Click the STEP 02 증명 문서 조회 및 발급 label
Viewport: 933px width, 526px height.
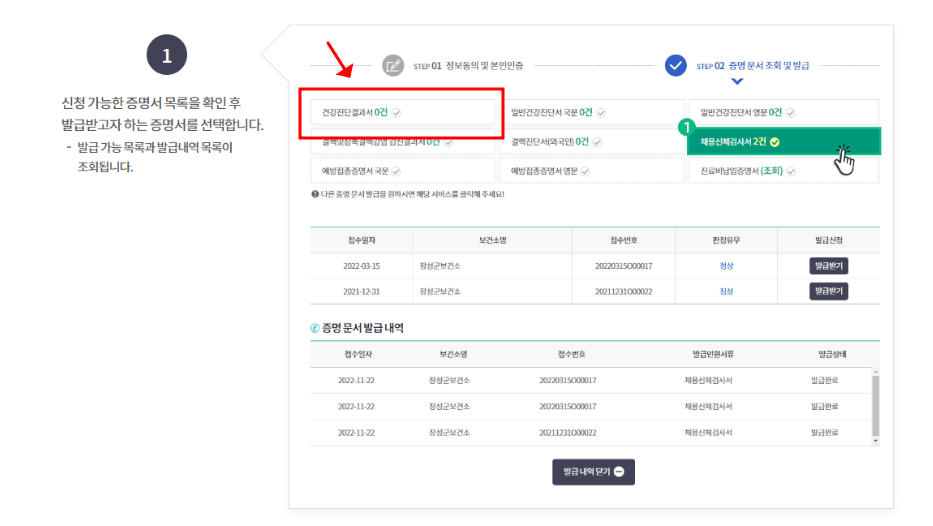coord(753,65)
